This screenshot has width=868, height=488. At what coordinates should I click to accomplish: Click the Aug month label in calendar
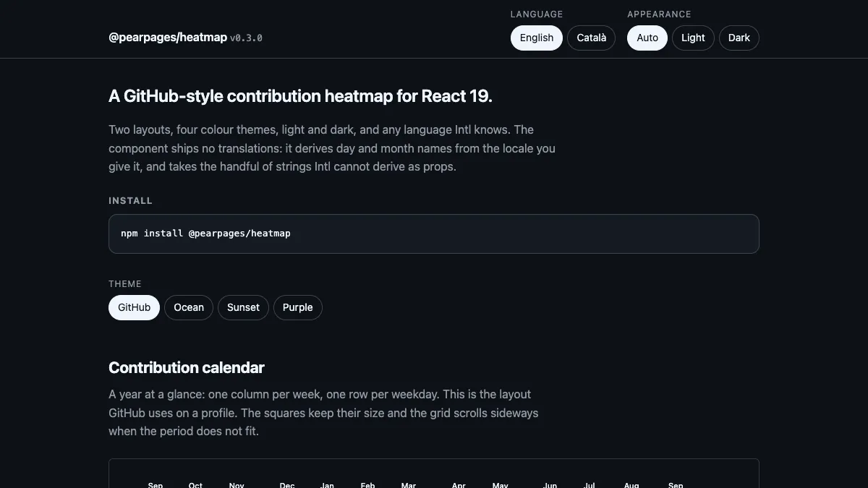(631, 484)
